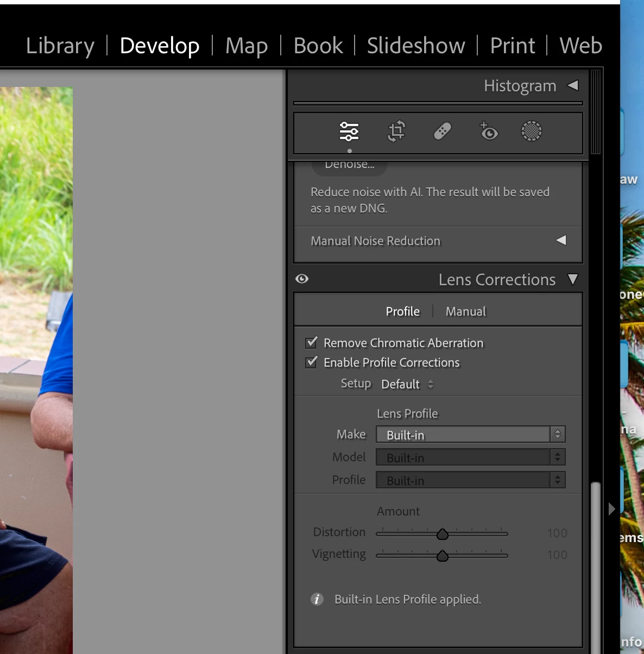Expand the Histogram panel triangle
The width and height of the screenshot is (644, 654).
(x=573, y=85)
